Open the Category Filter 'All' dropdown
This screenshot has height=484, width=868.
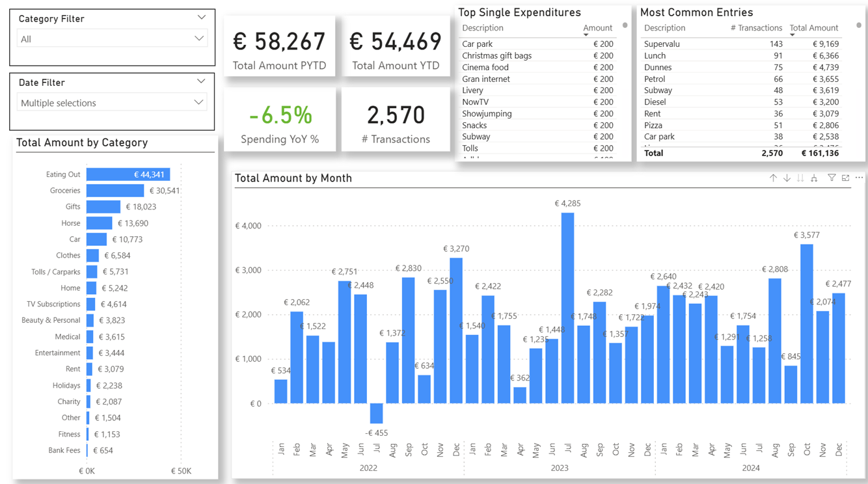(x=112, y=39)
